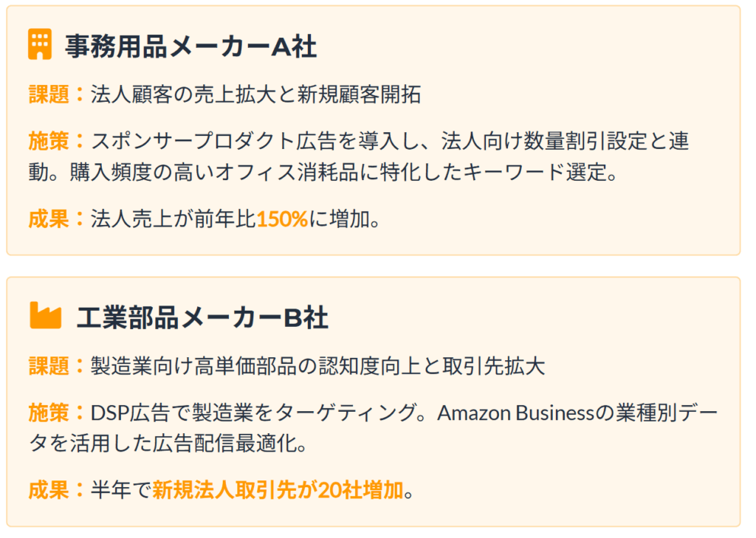Click the line タを活用した広告配信最適化

(168, 444)
